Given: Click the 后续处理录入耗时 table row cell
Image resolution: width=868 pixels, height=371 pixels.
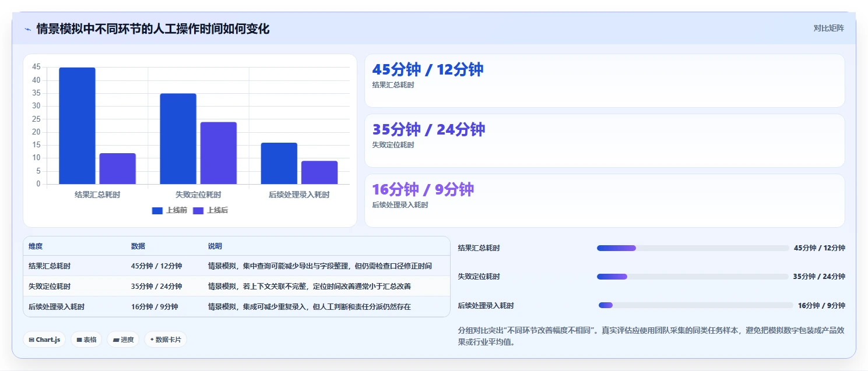Looking at the screenshot, I should (57, 306).
